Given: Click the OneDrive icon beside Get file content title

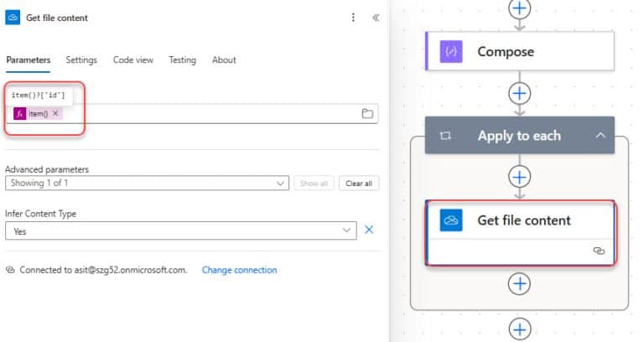Looking at the screenshot, I should click(13, 18).
